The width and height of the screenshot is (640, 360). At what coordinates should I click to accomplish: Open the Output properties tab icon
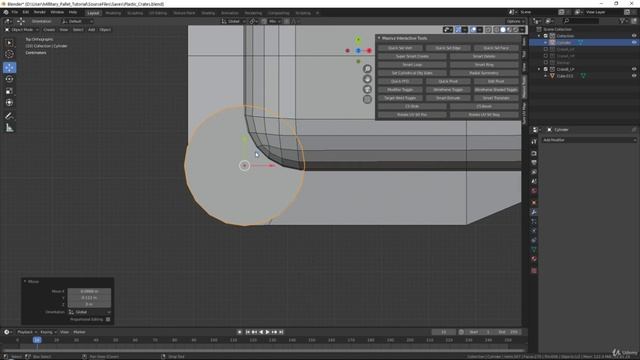point(534,163)
